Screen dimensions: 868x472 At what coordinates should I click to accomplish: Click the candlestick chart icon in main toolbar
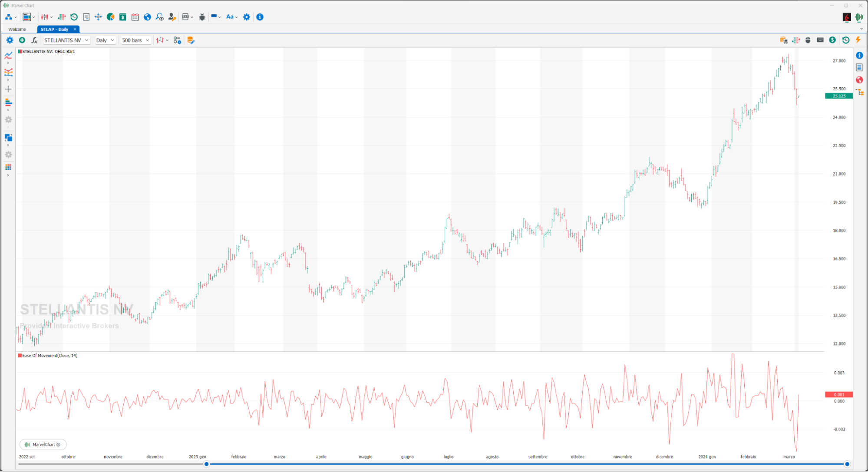[45, 17]
